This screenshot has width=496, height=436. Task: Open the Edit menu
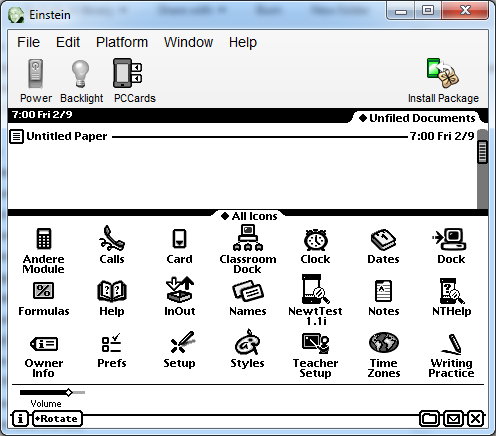68,42
